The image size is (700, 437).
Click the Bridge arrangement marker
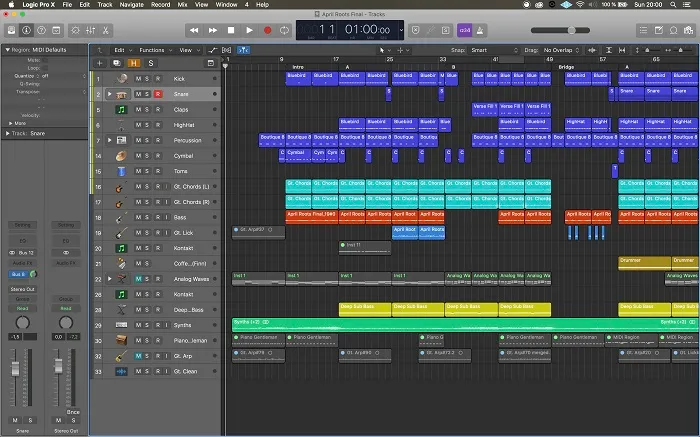(566, 67)
